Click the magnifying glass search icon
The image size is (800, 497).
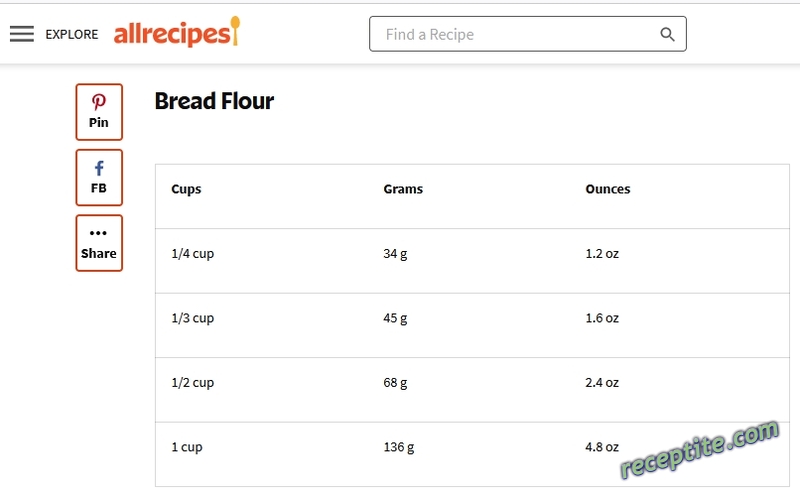coord(667,34)
